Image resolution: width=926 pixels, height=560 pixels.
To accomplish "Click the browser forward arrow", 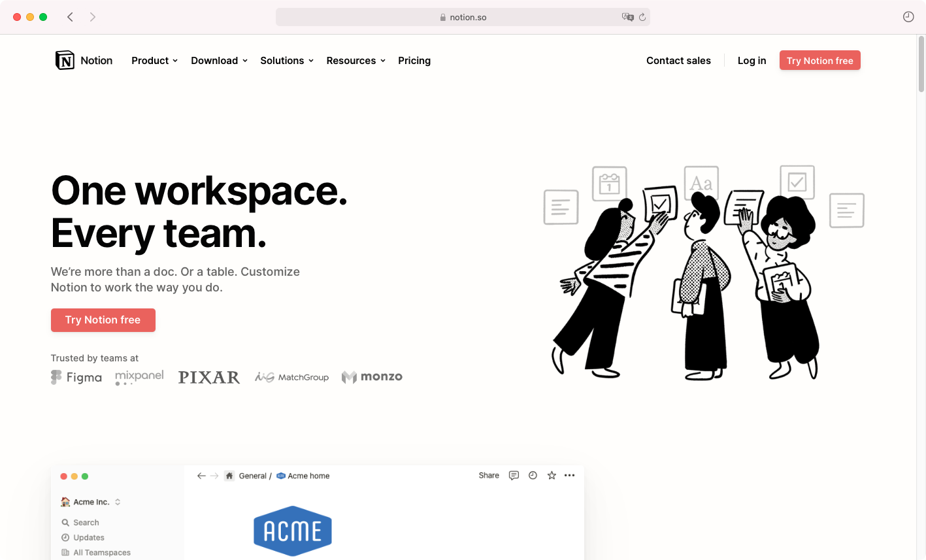I will [x=93, y=17].
